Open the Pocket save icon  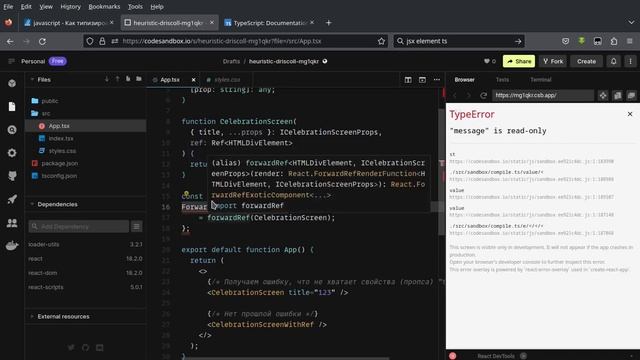(565, 41)
